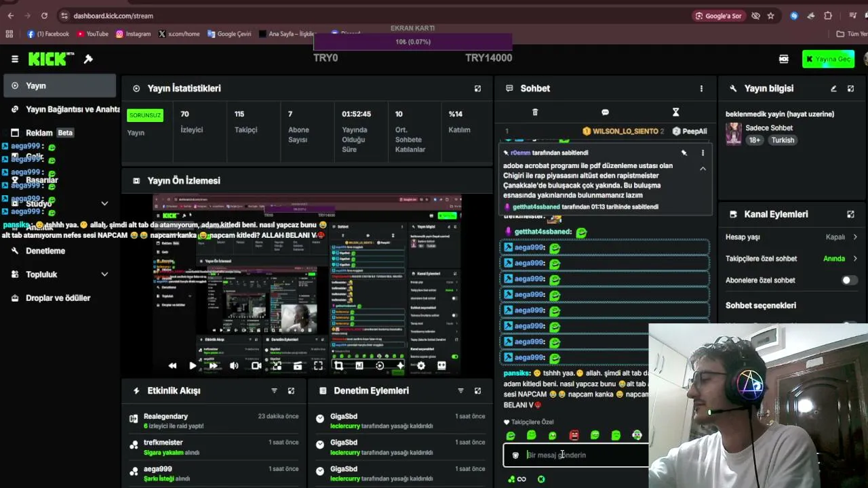The image size is (868, 488).
Task: Click the infinity points icon below chat input
Action: pyautogui.click(x=517, y=479)
